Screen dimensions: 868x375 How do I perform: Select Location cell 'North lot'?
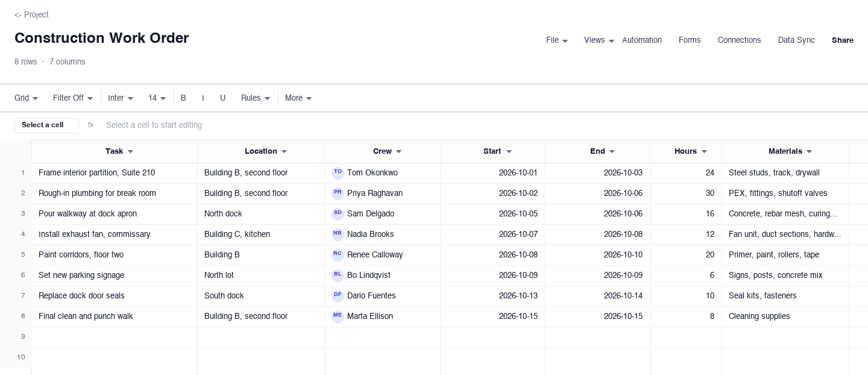coord(261,276)
